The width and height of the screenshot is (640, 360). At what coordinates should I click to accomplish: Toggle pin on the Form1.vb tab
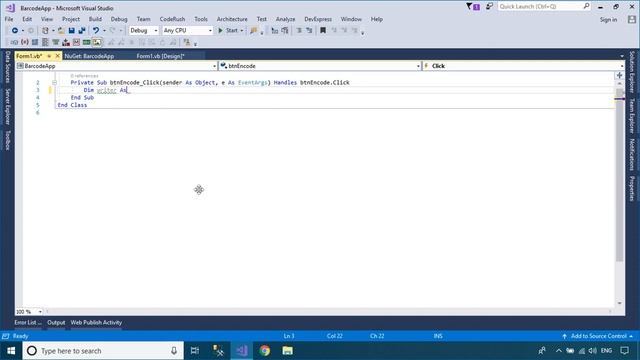(49, 56)
